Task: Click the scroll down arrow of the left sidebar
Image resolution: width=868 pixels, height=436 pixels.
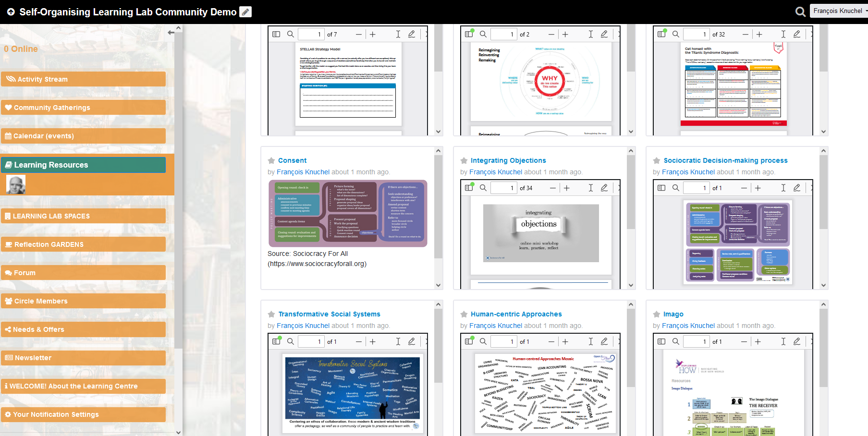Action: click(x=178, y=432)
